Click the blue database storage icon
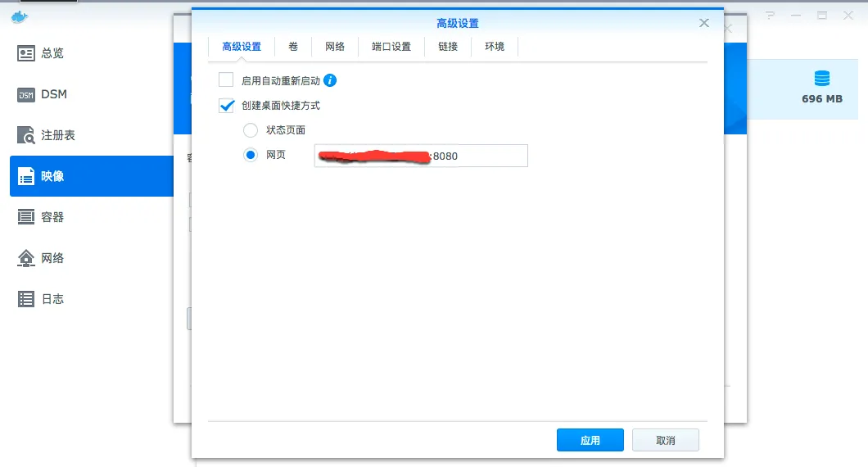 coord(822,78)
